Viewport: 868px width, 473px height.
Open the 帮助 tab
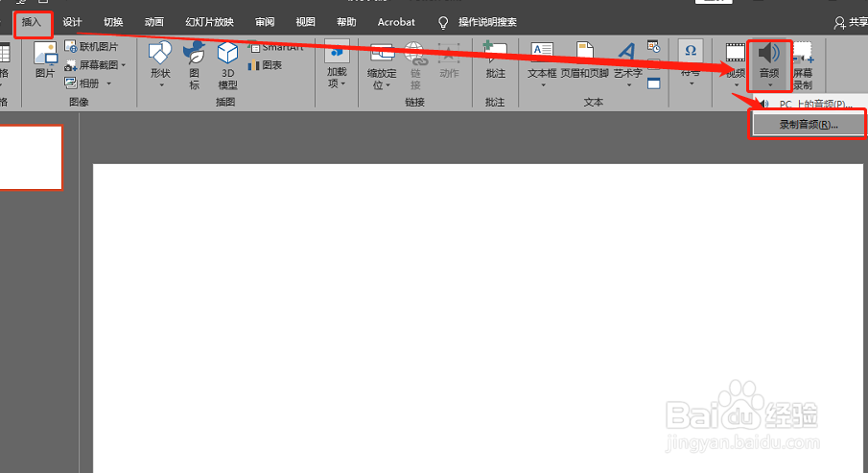click(x=346, y=22)
